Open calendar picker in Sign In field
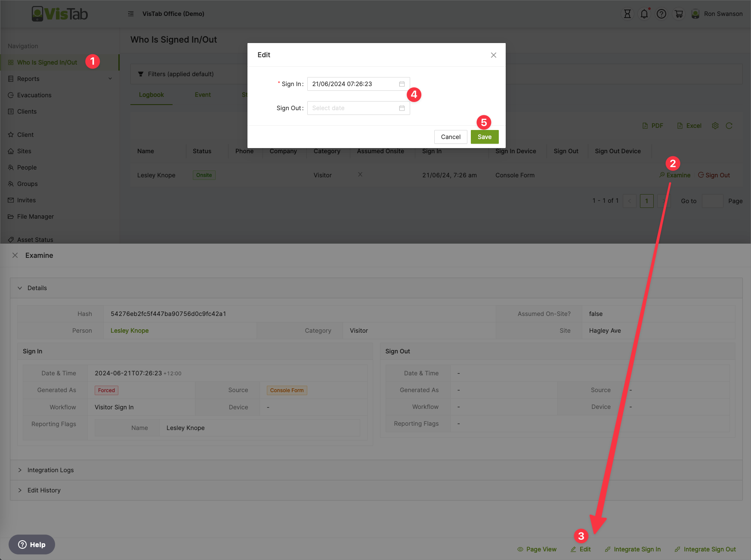 tap(402, 84)
